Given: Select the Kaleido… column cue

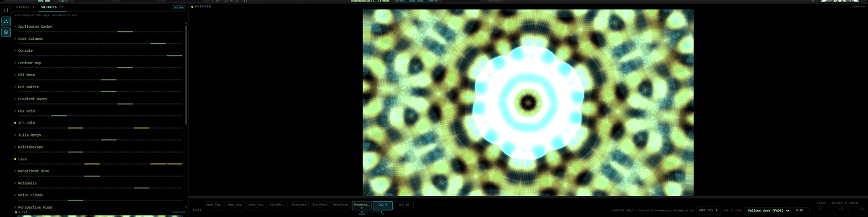Looking at the screenshot, I should [x=277, y=205].
